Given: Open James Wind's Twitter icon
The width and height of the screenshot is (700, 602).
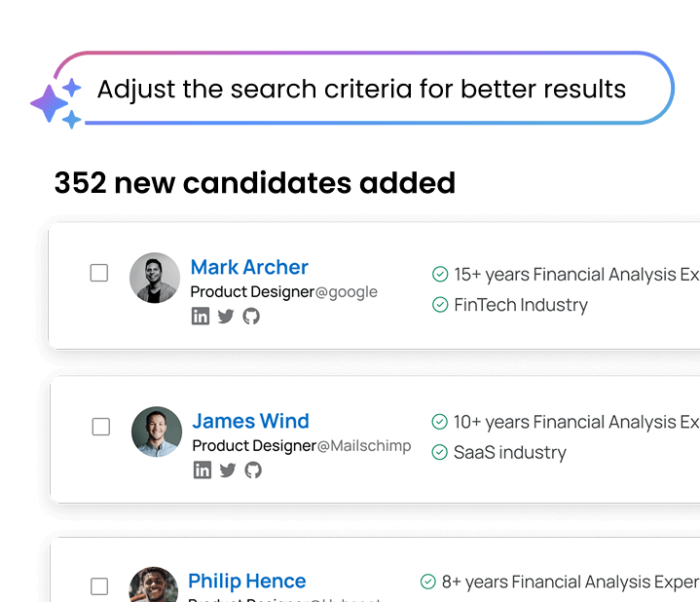Looking at the screenshot, I should point(228,470).
